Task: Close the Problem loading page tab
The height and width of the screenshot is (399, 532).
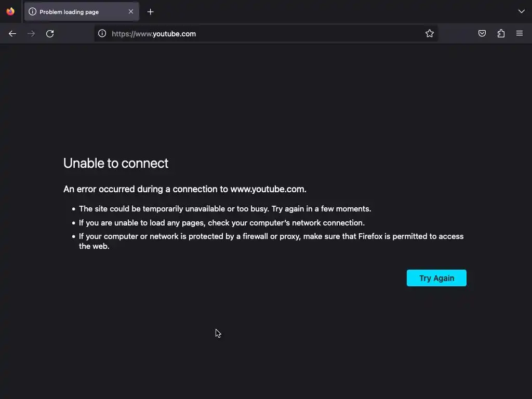Action: [131, 11]
